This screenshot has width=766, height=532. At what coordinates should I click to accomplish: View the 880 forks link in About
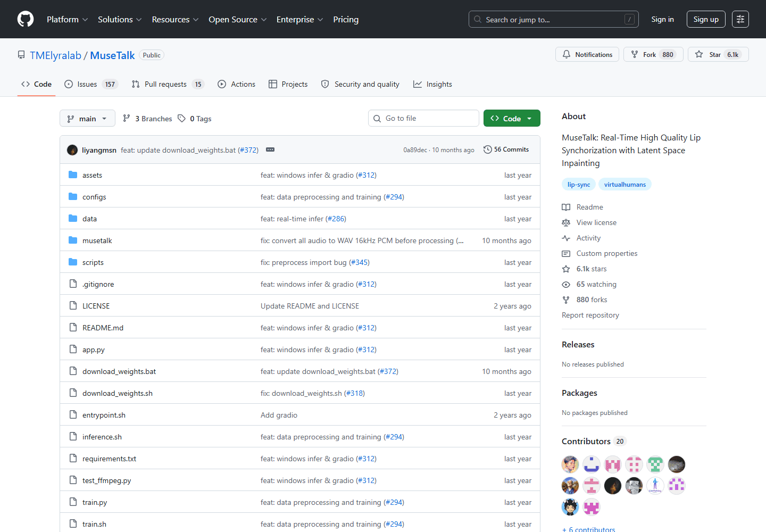point(585,300)
